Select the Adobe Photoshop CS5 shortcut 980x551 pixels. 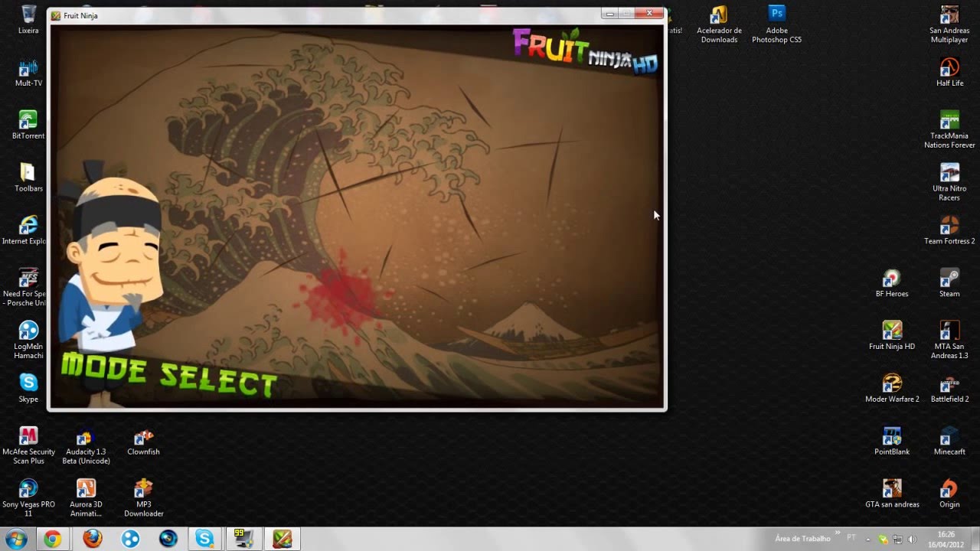pos(776,24)
